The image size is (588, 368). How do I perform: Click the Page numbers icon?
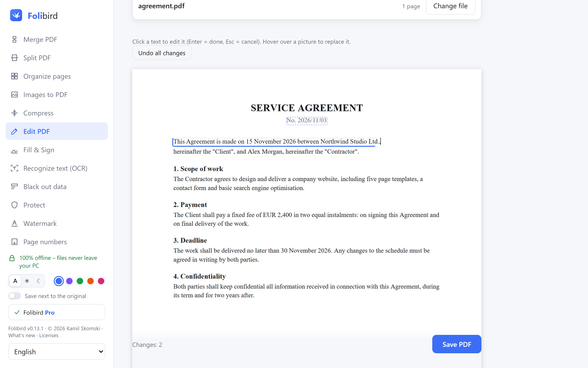coord(14,242)
